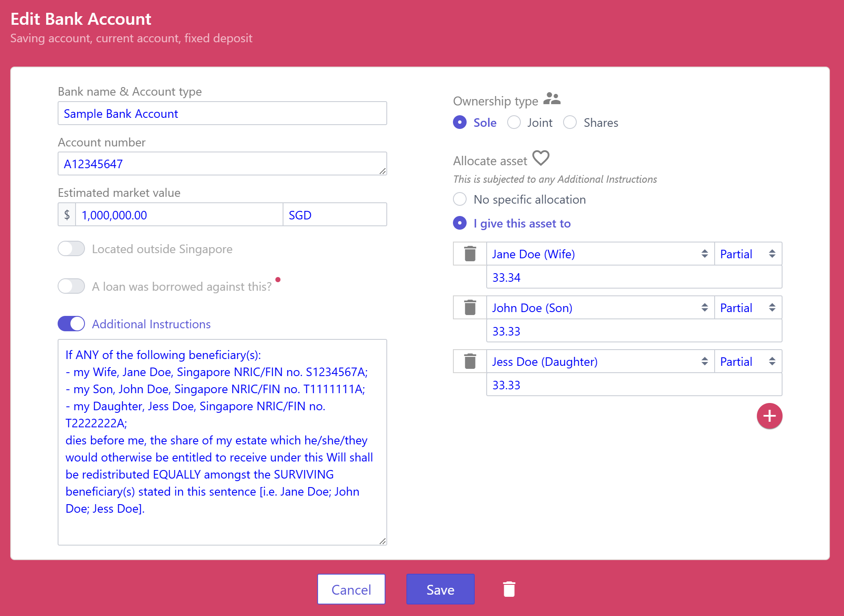Click the dollar sign currency prefix
The image size is (844, 616).
[67, 215]
